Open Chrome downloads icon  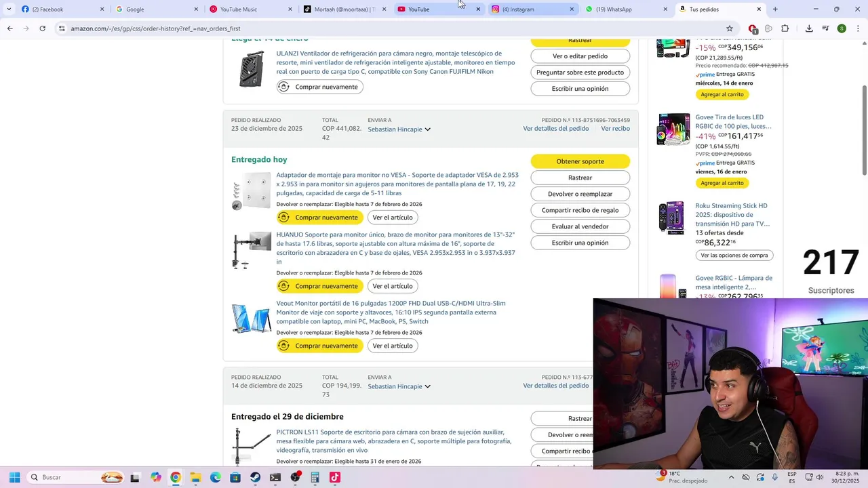809,28
